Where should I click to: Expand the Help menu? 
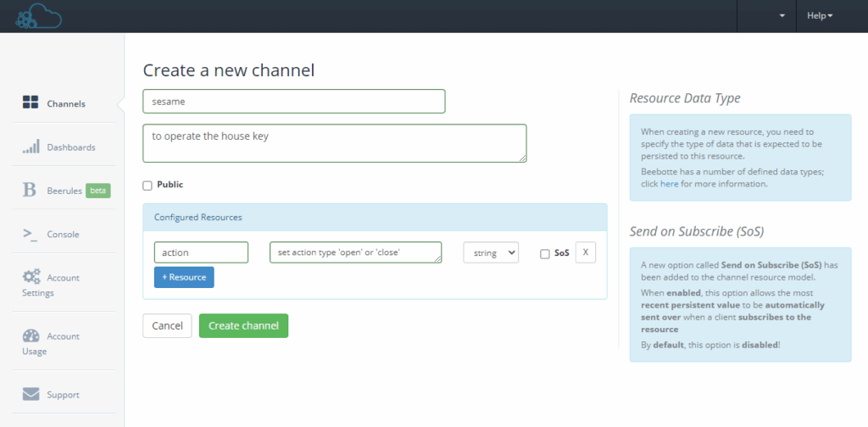820,16
